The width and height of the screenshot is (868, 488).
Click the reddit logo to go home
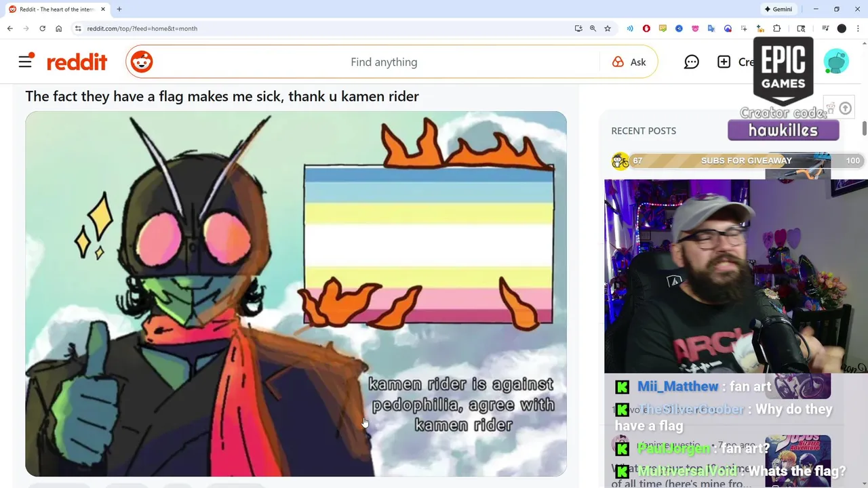(77, 62)
